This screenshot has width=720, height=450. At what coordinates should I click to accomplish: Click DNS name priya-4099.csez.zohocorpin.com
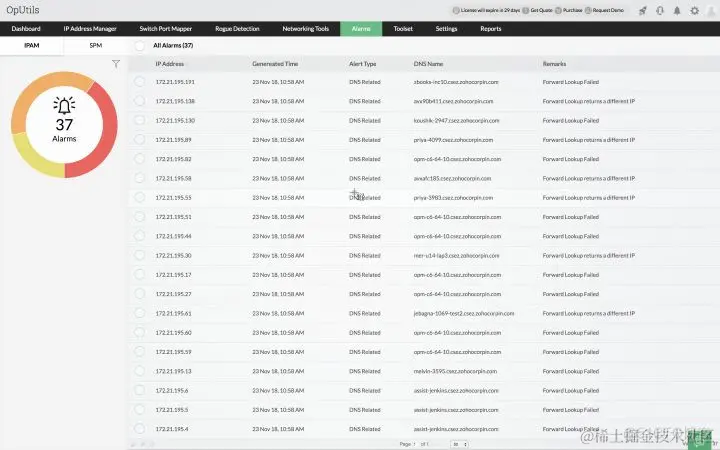coord(453,140)
